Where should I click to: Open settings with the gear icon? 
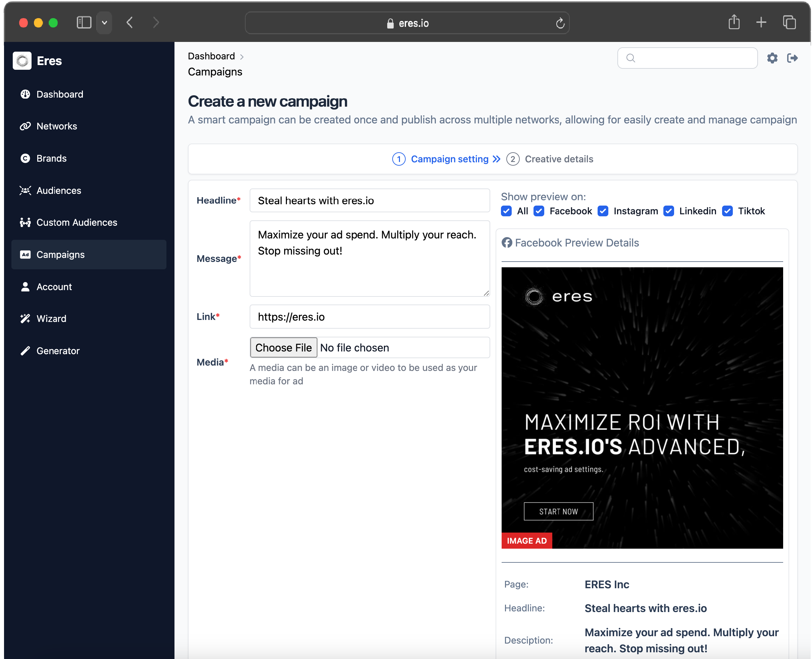(772, 58)
